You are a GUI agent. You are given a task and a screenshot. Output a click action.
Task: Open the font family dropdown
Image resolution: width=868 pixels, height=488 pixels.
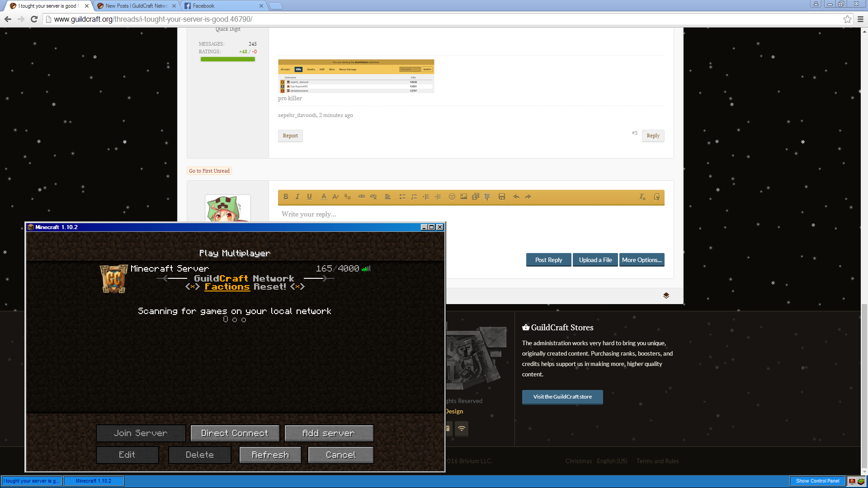tap(347, 197)
